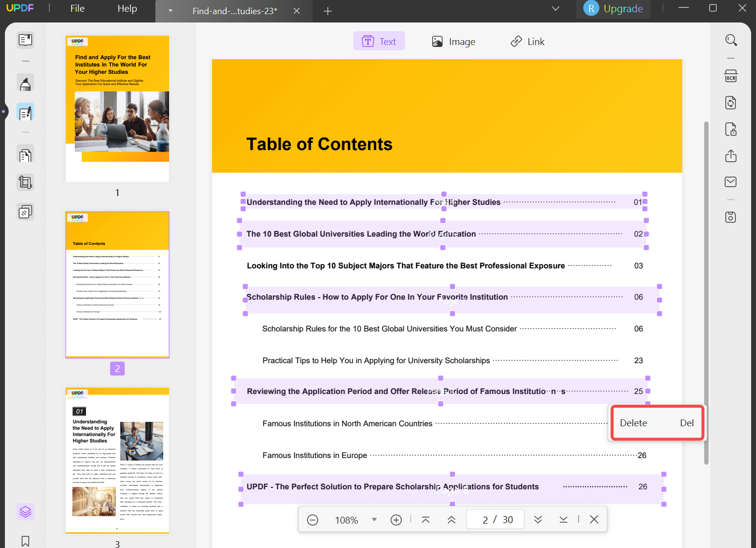This screenshot has height=548, width=756.
Task: Open the File menu
Action: point(77,8)
